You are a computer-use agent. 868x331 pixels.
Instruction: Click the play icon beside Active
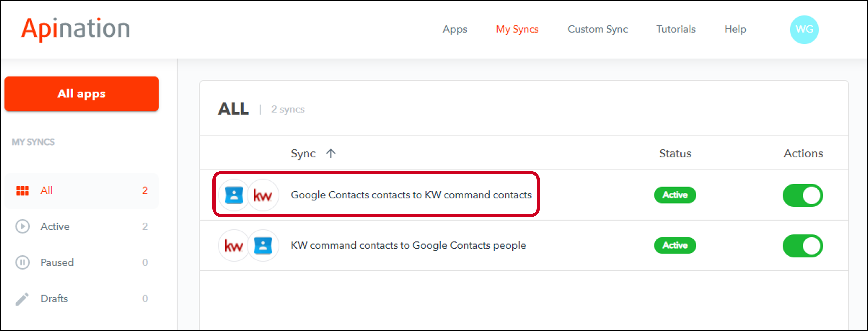[x=23, y=226]
